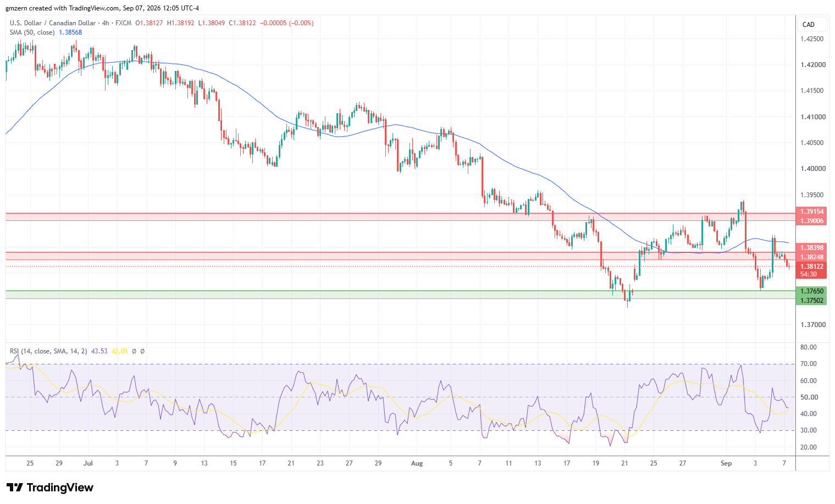
Task: Click the 1.38248 price tag
Action: [812, 257]
